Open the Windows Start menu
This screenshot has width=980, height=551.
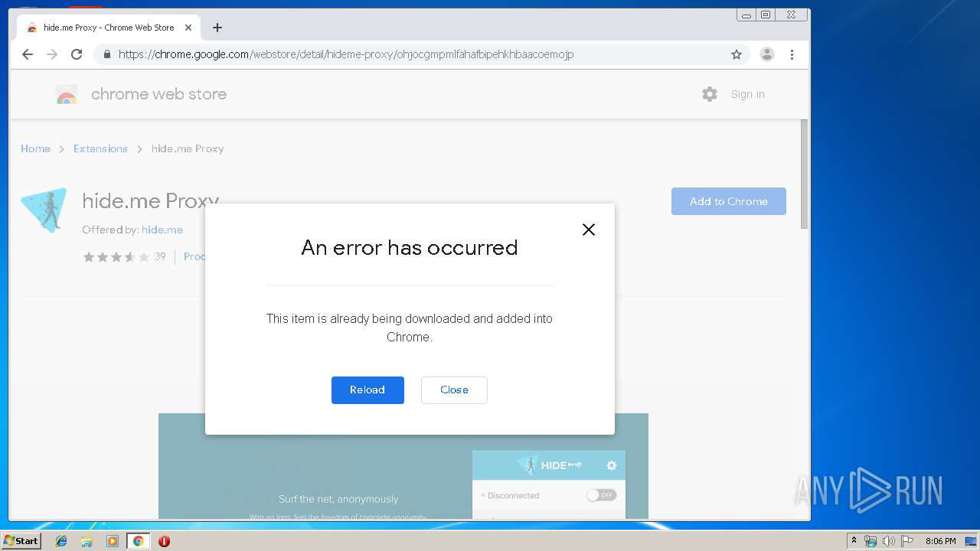21,540
